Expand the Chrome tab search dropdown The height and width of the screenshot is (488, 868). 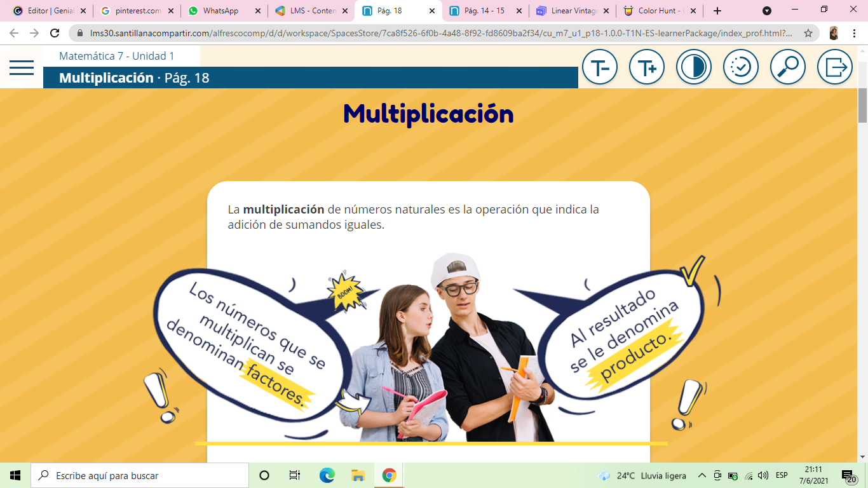click(767, 11)
